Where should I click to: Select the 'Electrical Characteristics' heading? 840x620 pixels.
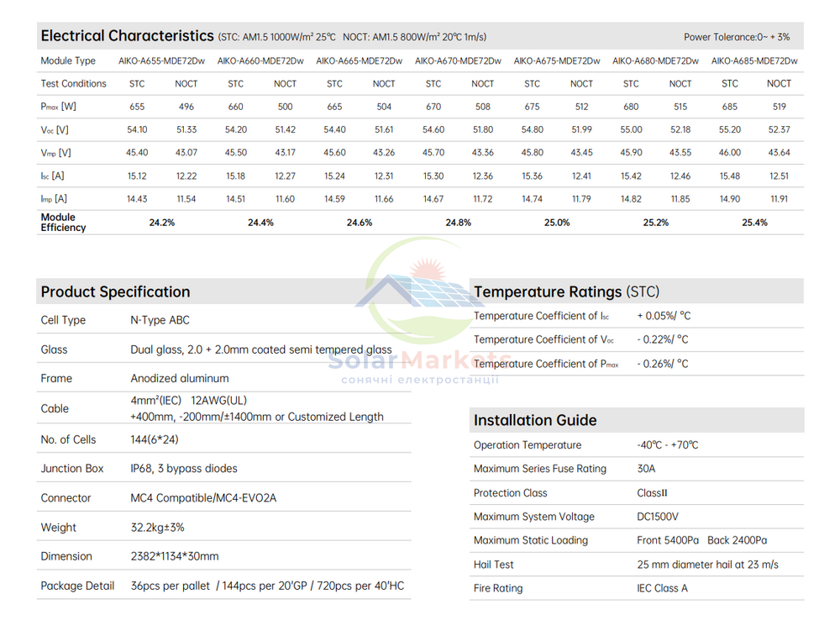pyautogui.click(x=128, y=36)
